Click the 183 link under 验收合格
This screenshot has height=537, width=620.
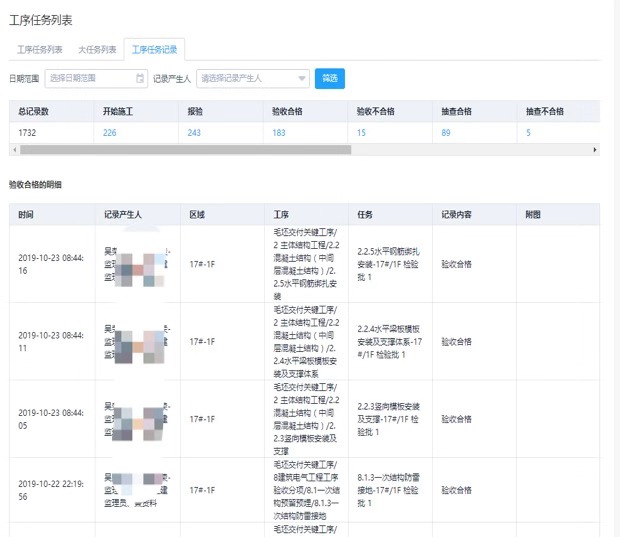point(279,132)
